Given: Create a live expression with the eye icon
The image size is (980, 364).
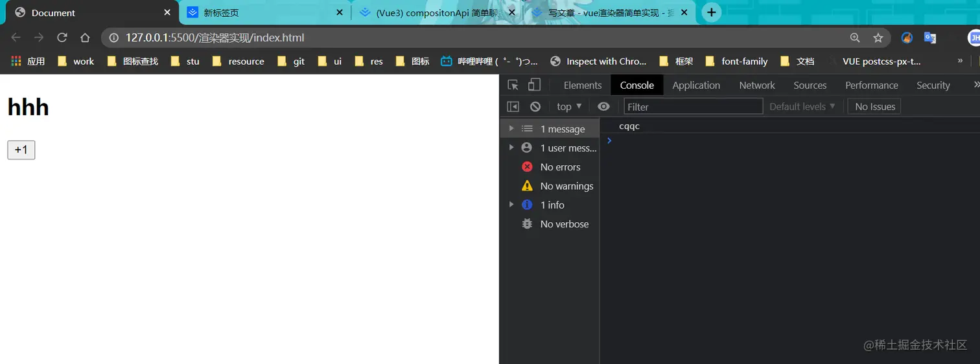Looking at the screenshot, I should [603, 106].
